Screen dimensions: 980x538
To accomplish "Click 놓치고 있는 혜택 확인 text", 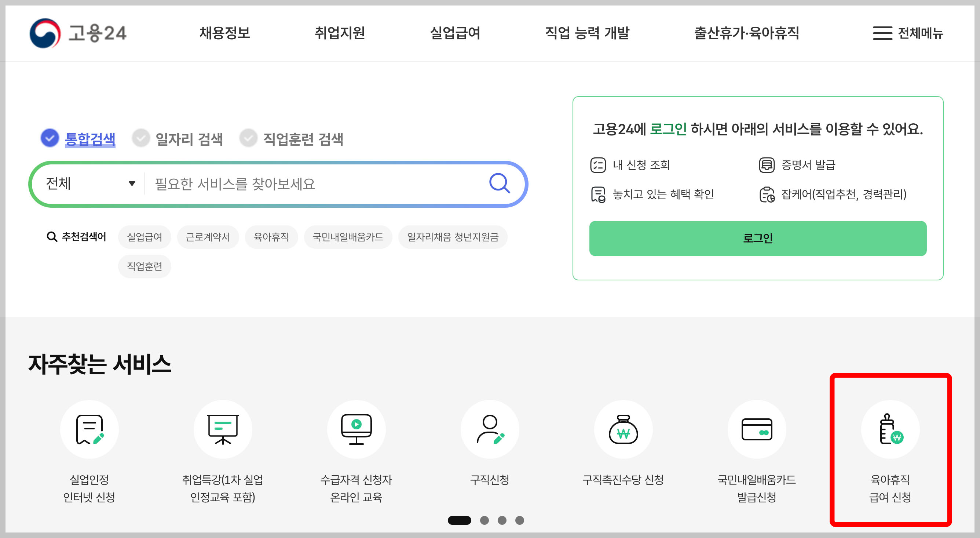I will tap(663, 195).
